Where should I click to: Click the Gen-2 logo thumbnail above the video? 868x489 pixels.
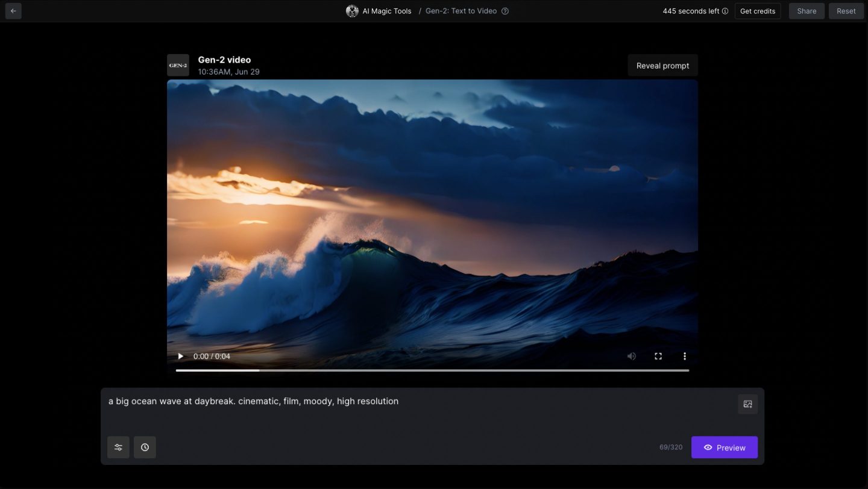178,65
